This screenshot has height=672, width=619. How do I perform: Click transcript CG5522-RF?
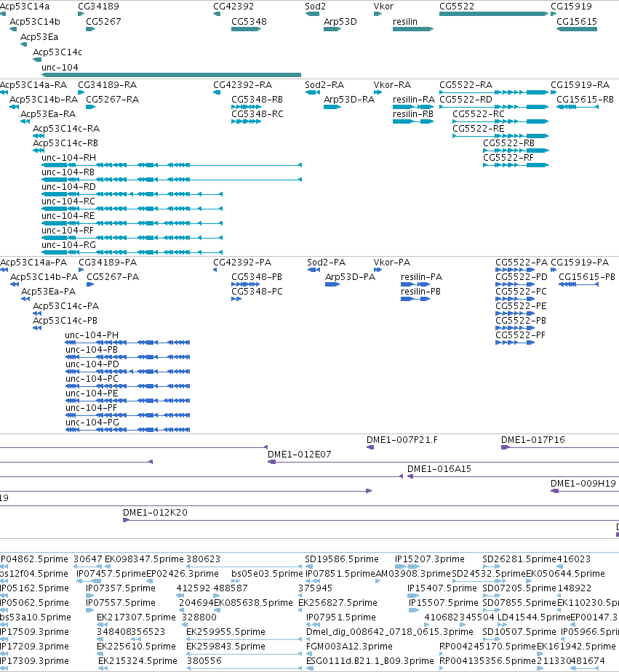pos(516,165)
